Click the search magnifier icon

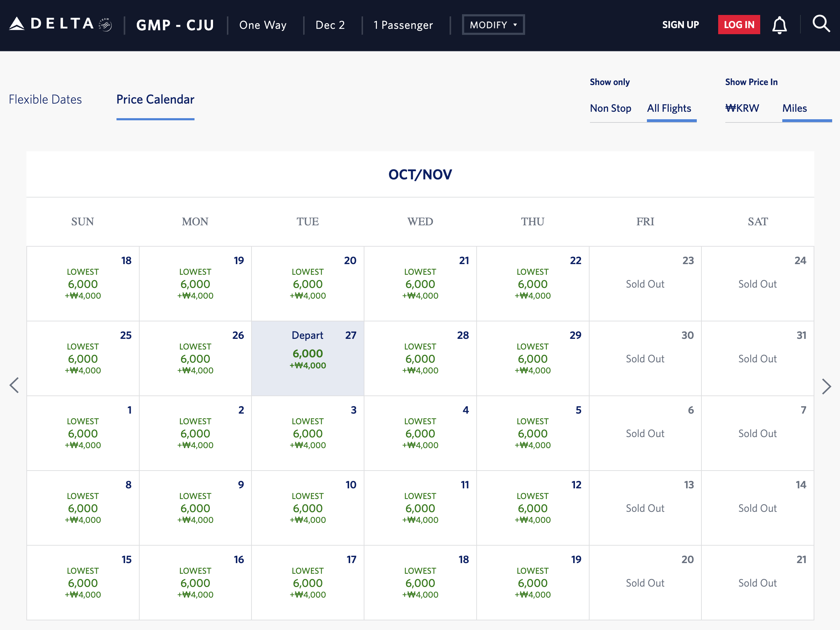[821, 24]
